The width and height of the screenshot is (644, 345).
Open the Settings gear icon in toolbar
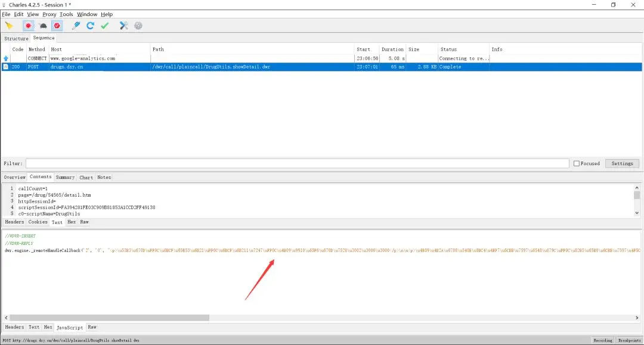[138, 26]
